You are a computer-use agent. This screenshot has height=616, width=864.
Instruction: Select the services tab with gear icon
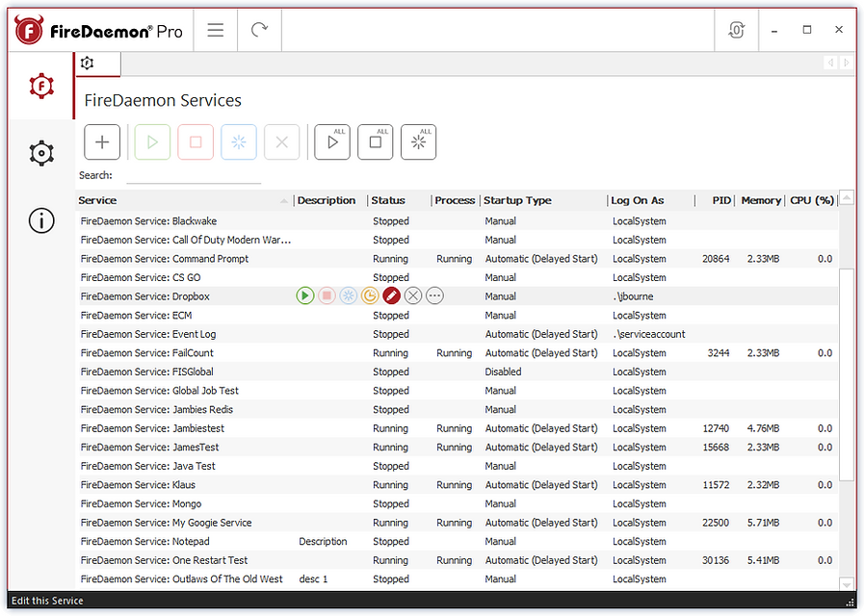click(x=97, y=64)
